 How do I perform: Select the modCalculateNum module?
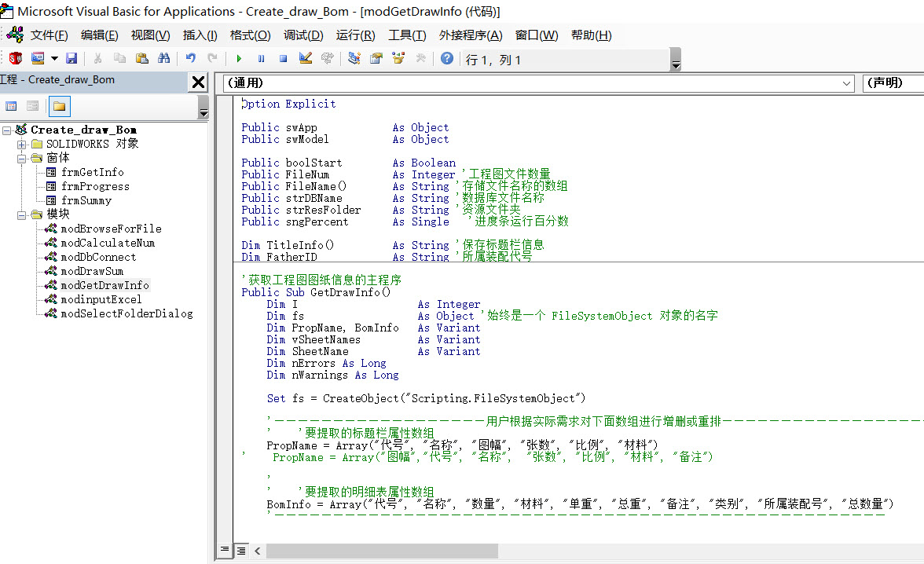(108, 243)
